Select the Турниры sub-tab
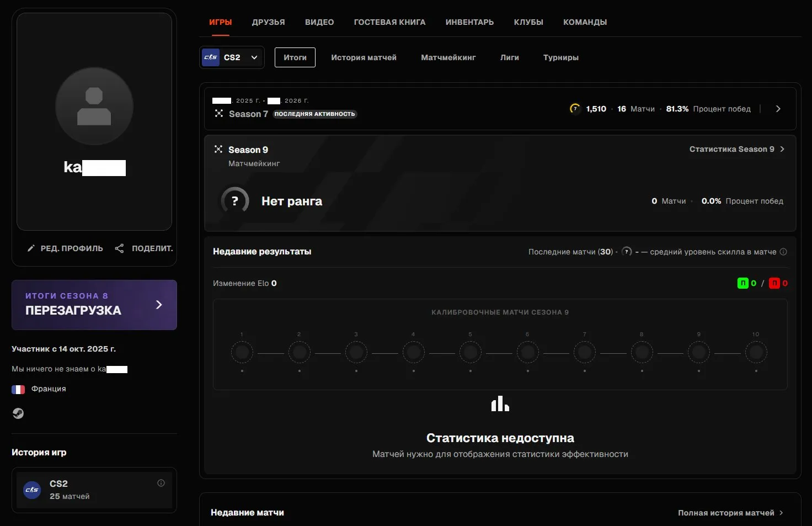 click(561, 57)
